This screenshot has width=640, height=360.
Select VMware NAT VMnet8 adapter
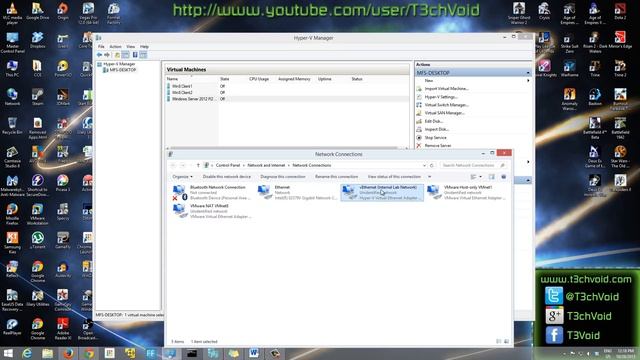211,211
